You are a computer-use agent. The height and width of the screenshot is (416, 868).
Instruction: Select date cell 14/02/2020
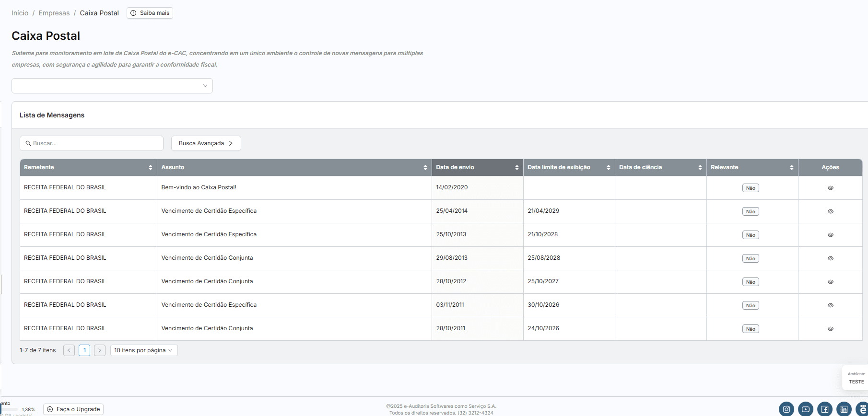(478, 187)
